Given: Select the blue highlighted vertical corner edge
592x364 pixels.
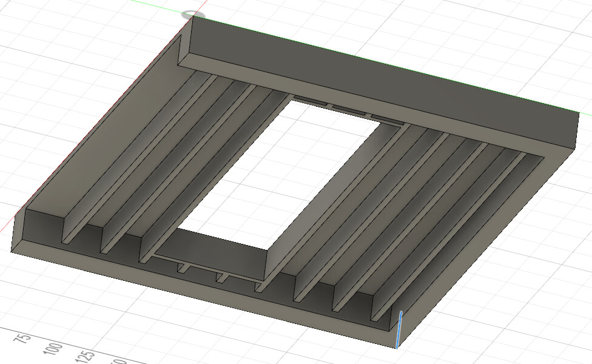Looking at the screenshot, I should point(399,329).
